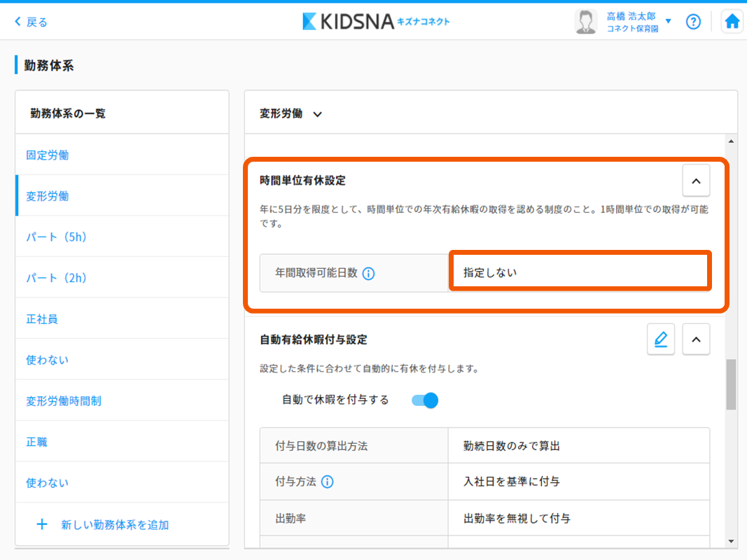747x560 pixels.
Task: Select 固定労働 in the list
Action: point(47,155)
